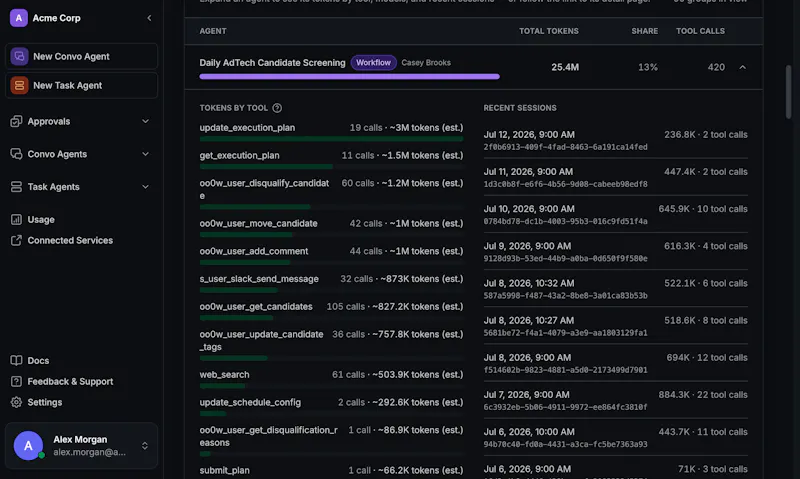Open the Jul 7, 2026, 9:00 AM session
800x479 pixels.
(x=615, y=400)
